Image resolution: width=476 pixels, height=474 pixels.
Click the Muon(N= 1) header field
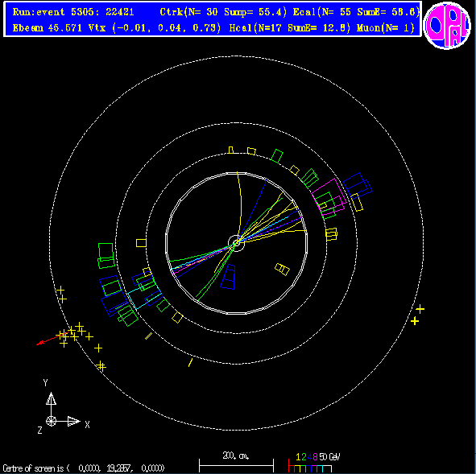click(x=386, y=28)
